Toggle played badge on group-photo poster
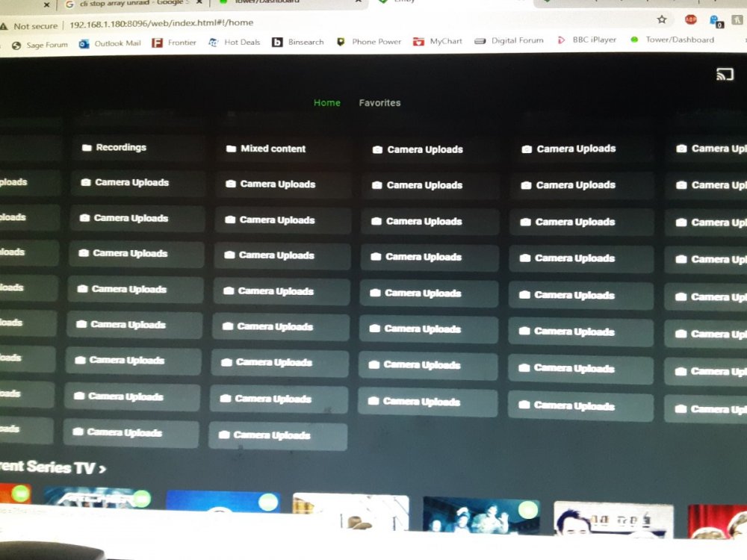 (528, 510)
